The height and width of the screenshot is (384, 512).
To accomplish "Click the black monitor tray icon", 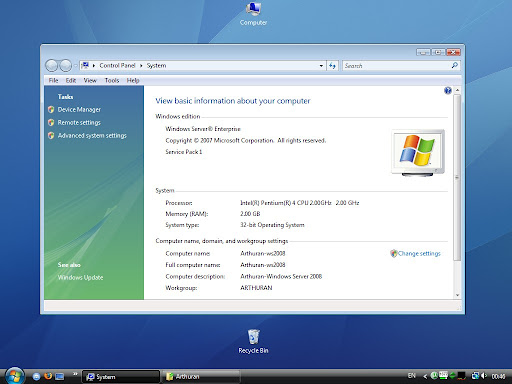I will [x=461, y=376].
